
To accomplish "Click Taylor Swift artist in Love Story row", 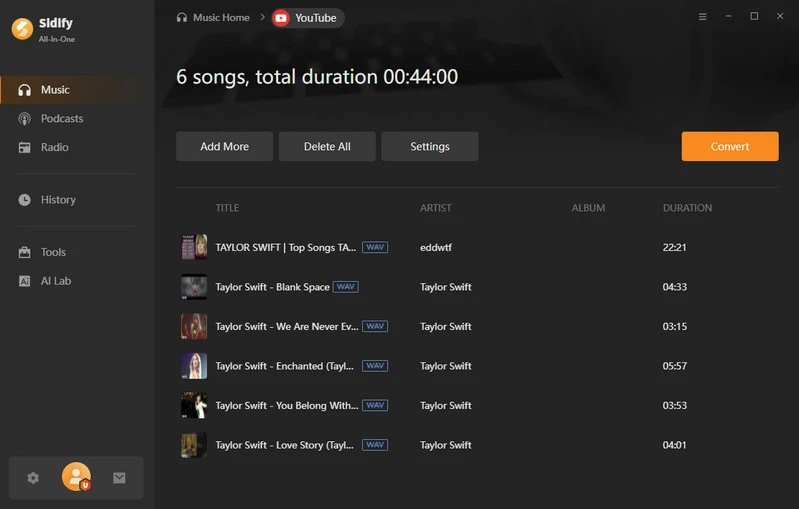I will pyautogui.click(x=445, y=445).
